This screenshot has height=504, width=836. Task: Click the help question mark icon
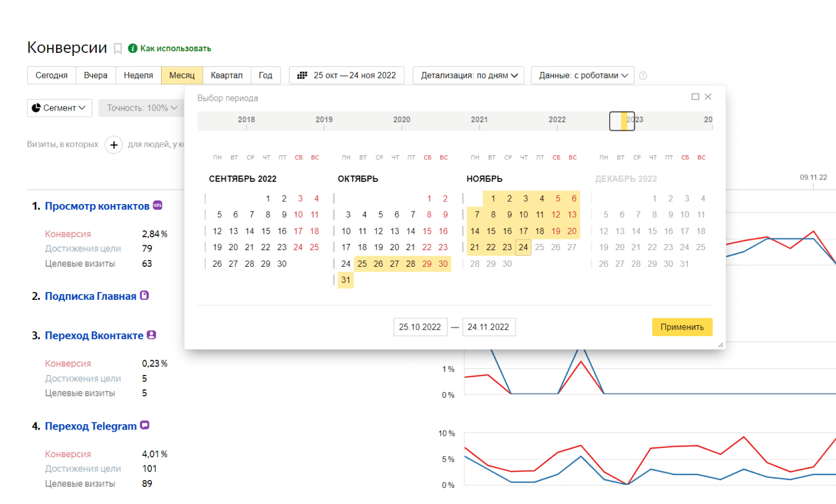pos(643,76)
